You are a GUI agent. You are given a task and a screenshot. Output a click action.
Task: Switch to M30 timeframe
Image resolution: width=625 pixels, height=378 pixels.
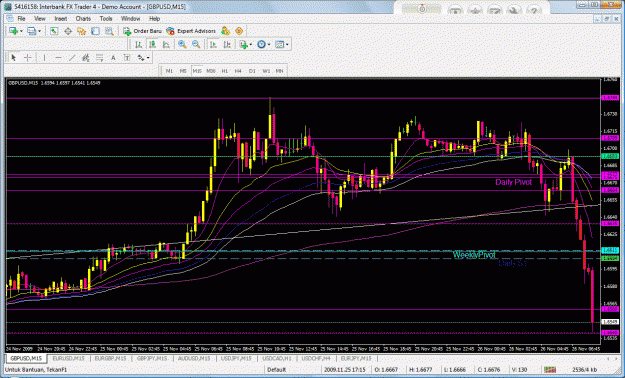[211, 71]
